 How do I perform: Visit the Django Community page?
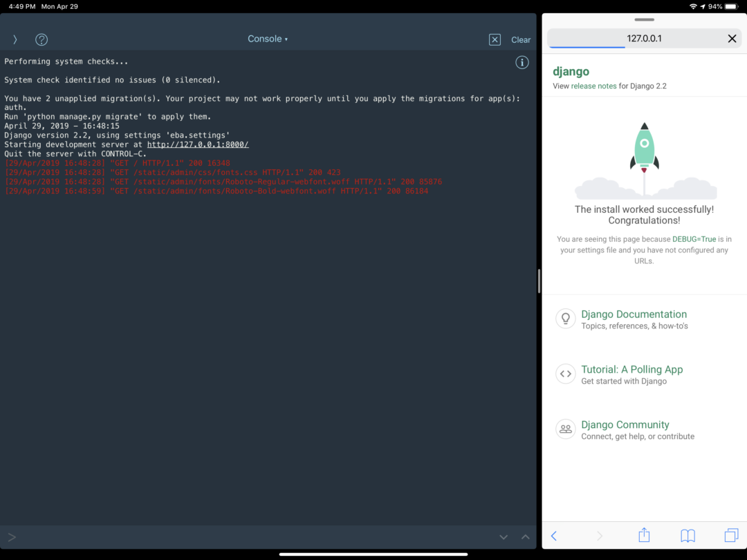(625, 424)
